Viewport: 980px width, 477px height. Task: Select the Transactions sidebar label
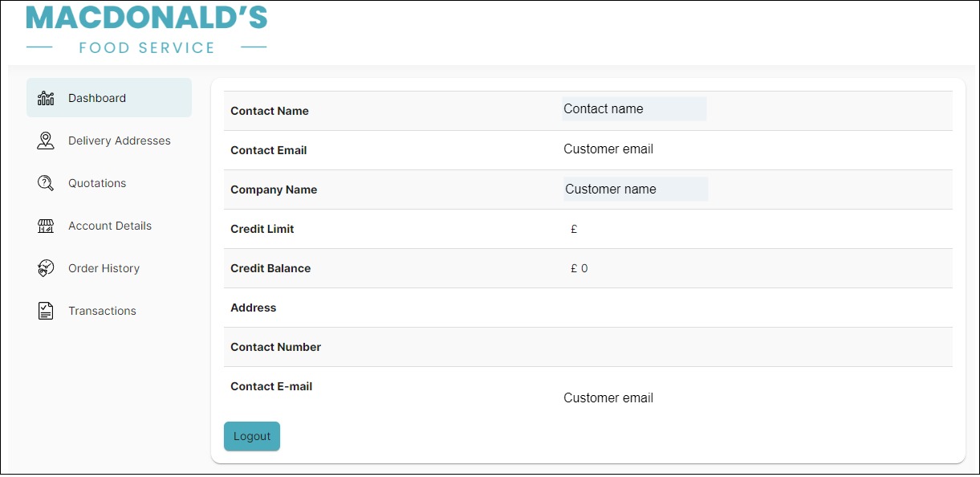[x=102, y=311]
